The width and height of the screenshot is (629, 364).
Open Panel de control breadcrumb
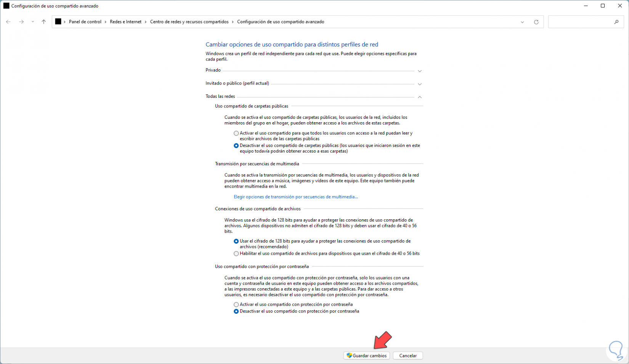coord(85,22)
